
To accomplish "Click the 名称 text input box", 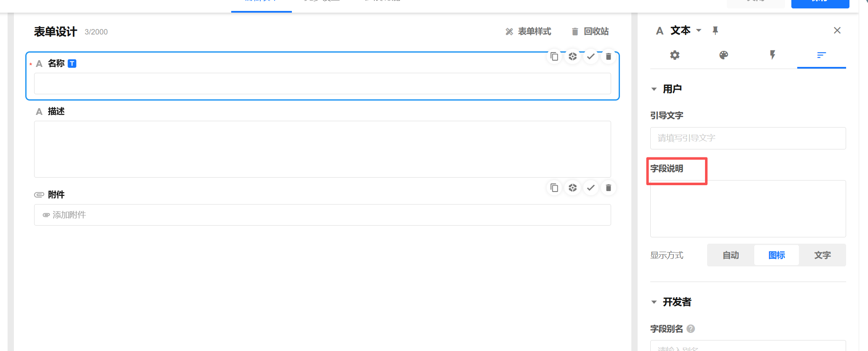I will pyautogui.click(x=323, y=83).
